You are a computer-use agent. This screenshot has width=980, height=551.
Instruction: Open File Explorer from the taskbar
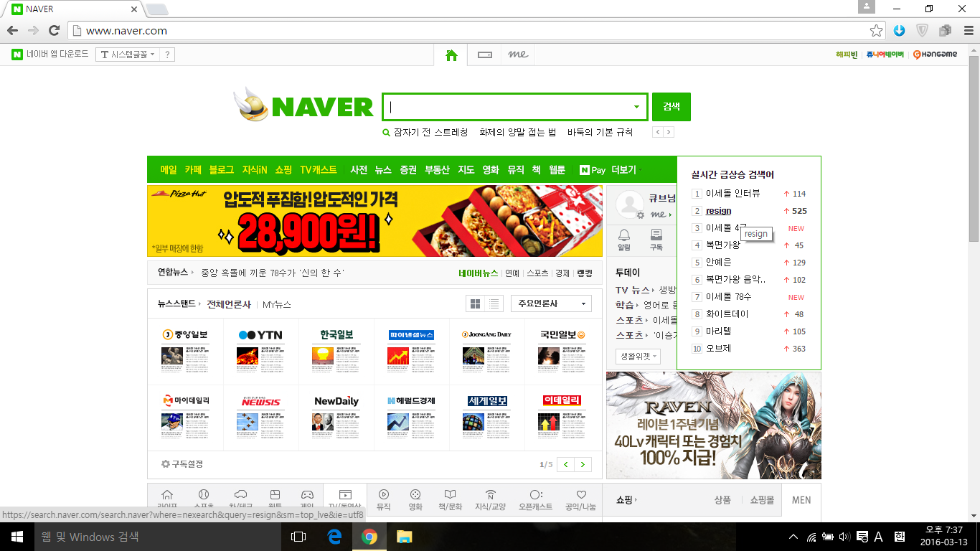coord(405,537)
